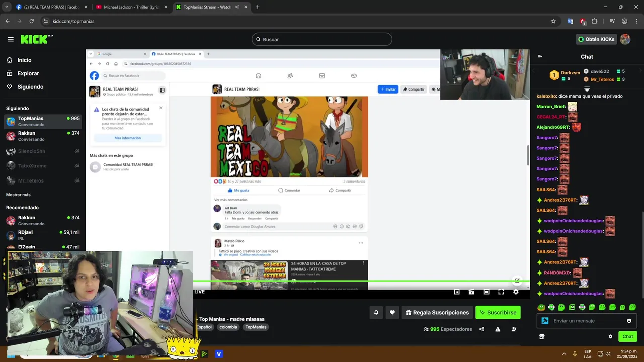The width and height of the screenshot is (644, 362).
Task: Click the green Suscribirse button
Action: [498, 312]
